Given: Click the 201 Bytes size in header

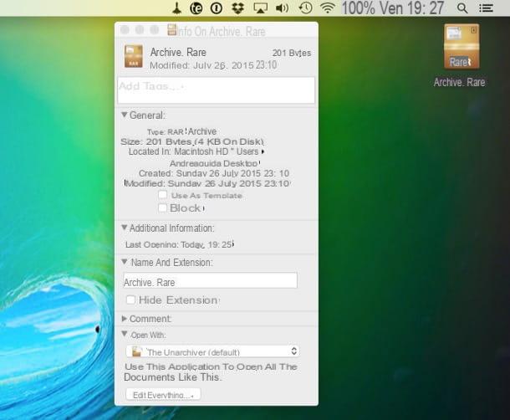Looking at the screenshot, I should (292, 53).
